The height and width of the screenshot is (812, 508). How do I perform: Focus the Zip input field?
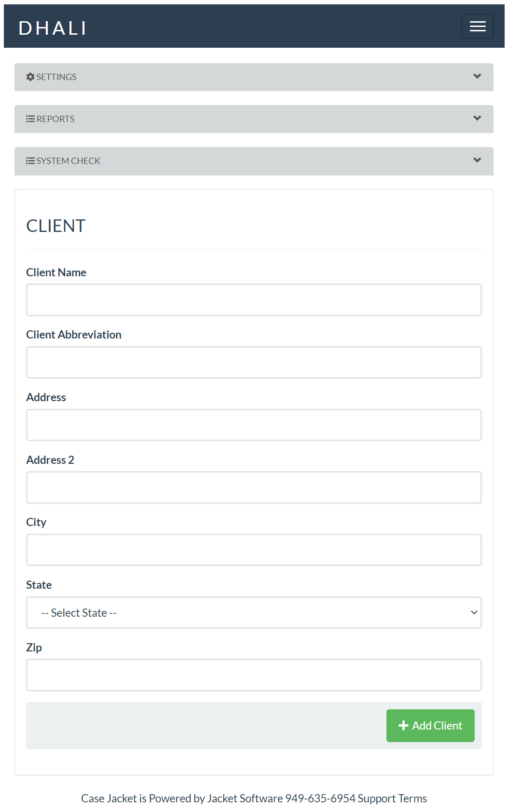(254, 675)
